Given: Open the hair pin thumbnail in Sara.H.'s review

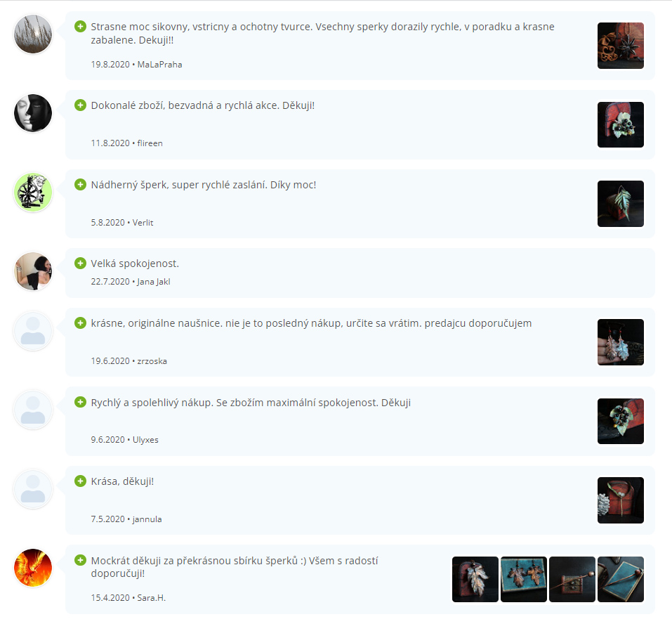Looking at the screenshot, I should [572, 580].
